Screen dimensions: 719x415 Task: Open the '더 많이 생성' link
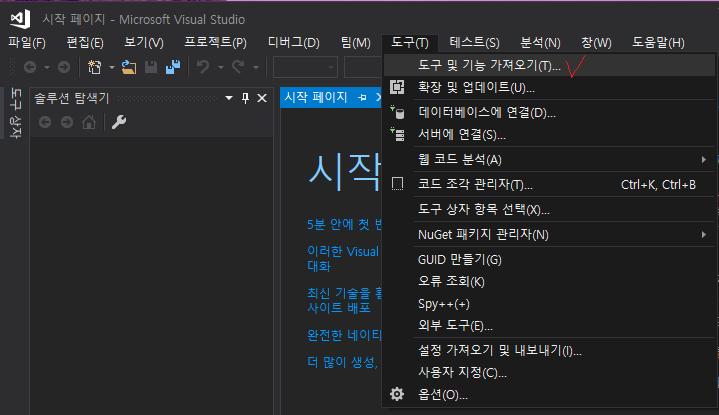(343, 362)
